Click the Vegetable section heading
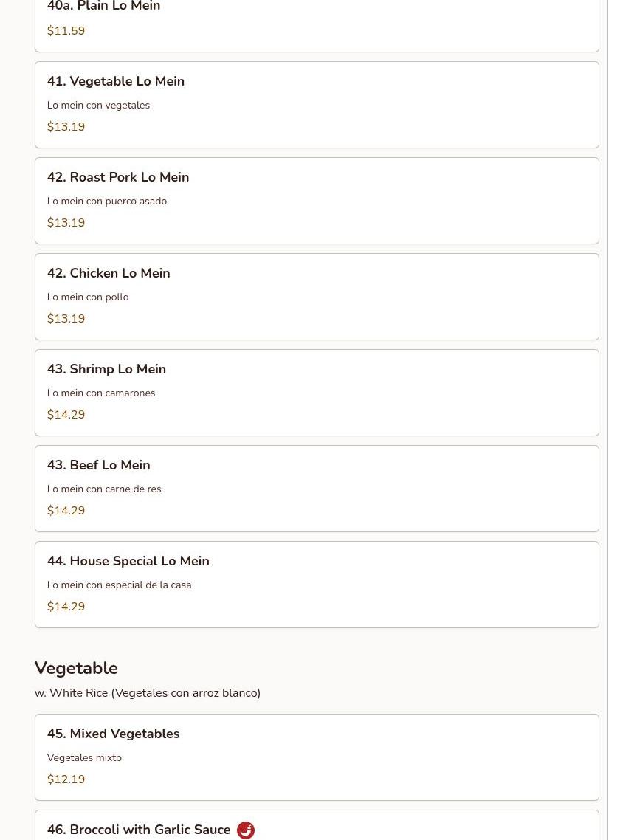This screenshot has width=623, height=840. 76,668
